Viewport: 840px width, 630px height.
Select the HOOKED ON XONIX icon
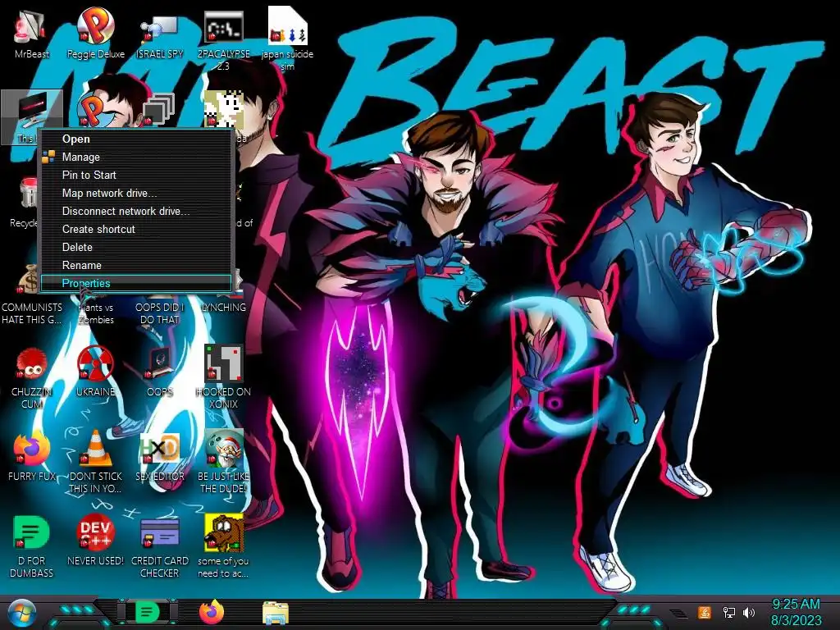pos(223,377)
